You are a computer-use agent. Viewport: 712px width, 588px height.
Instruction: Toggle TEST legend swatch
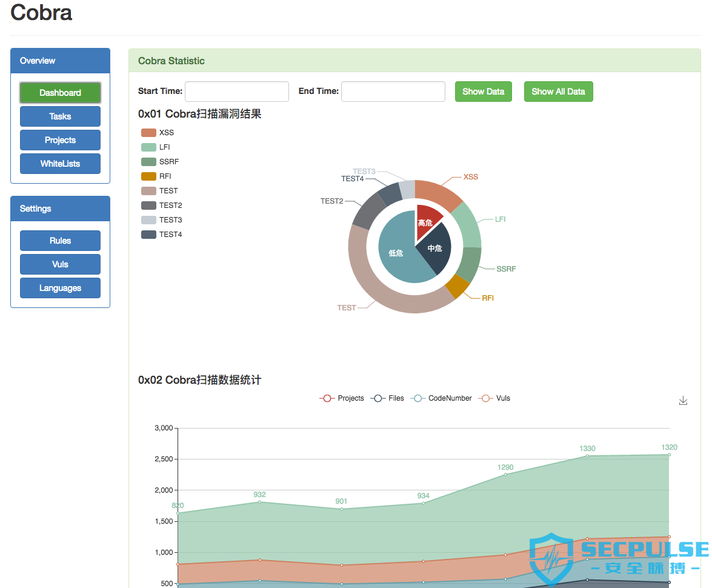[x=148, y=191]
